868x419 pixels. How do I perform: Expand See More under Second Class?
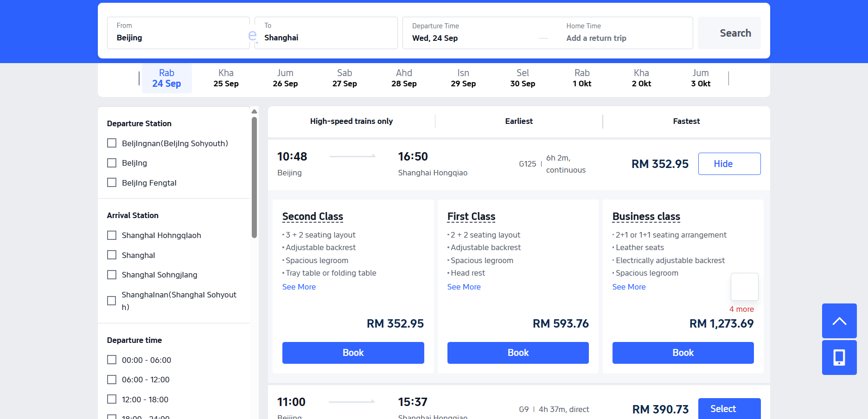click(x=299, y=287)
